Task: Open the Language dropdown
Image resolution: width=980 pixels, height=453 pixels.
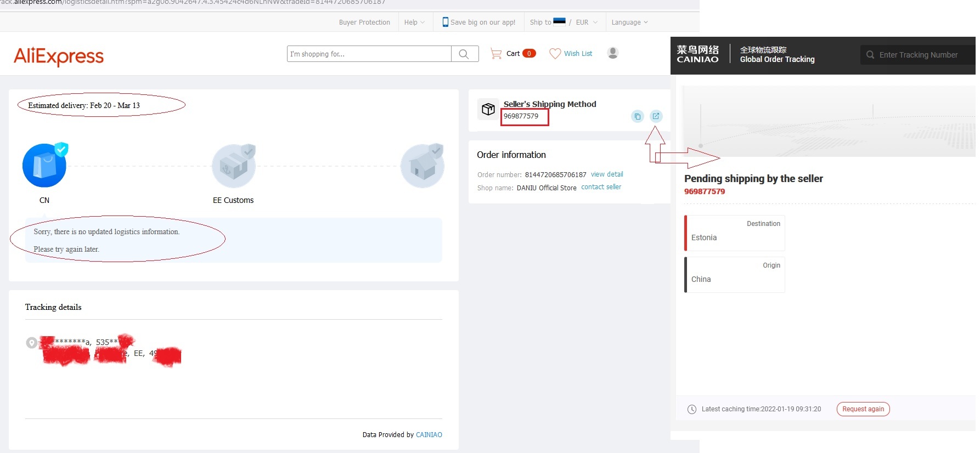Action: [x=629, y=22]
